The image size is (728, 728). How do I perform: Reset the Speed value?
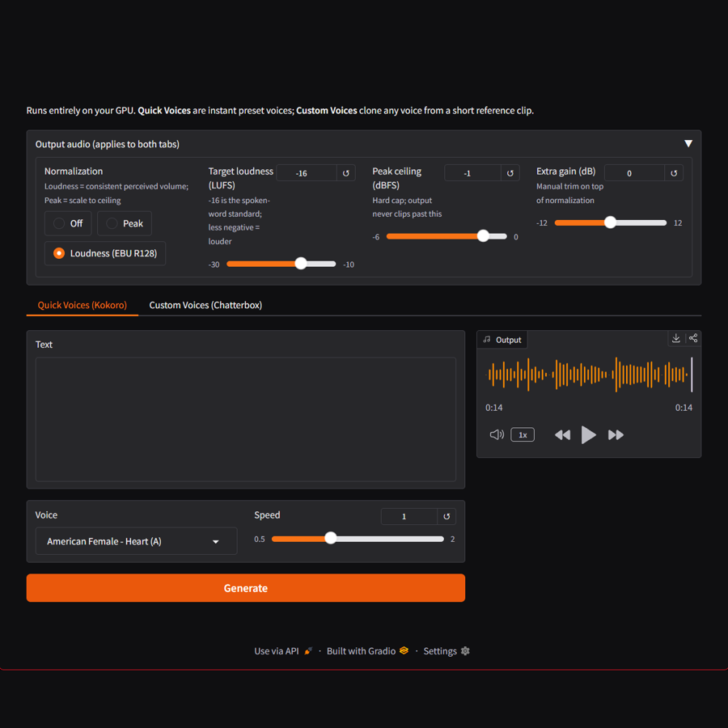[447, 516]
